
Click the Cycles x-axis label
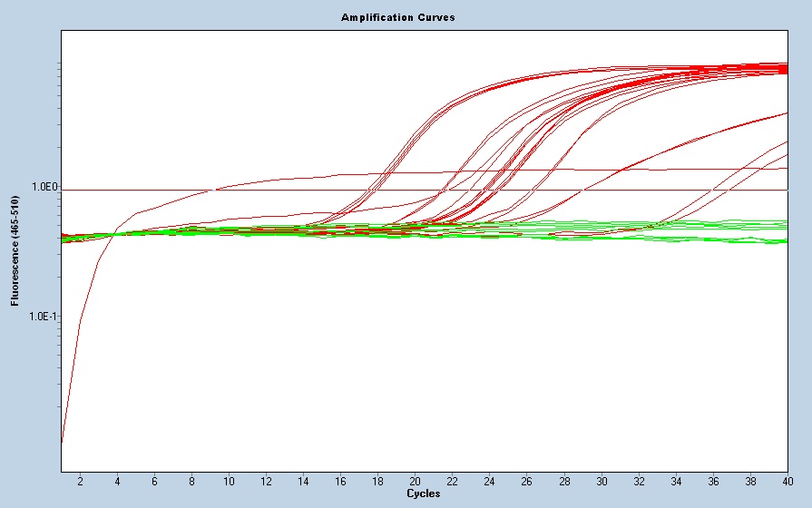pyautogui.click(x=423, y=493)
